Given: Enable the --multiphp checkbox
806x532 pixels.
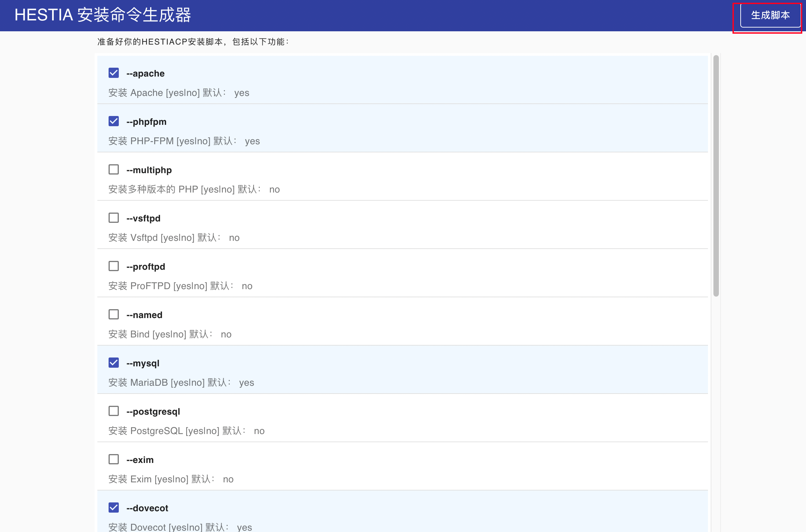Looking at the screenshot, I should 114,170.
